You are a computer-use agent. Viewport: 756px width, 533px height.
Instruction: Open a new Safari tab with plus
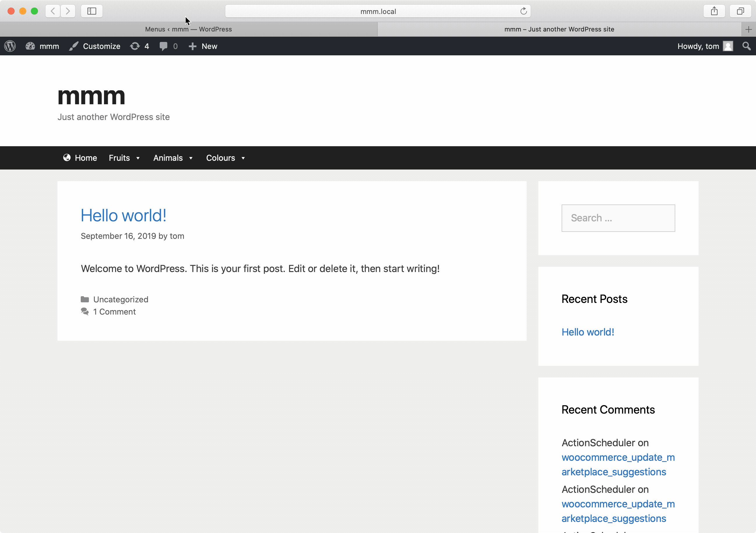pos(748,29)
